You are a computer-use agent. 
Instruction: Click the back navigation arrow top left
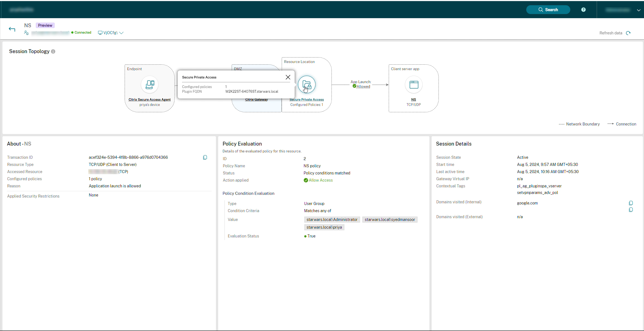tap(12, 29)
